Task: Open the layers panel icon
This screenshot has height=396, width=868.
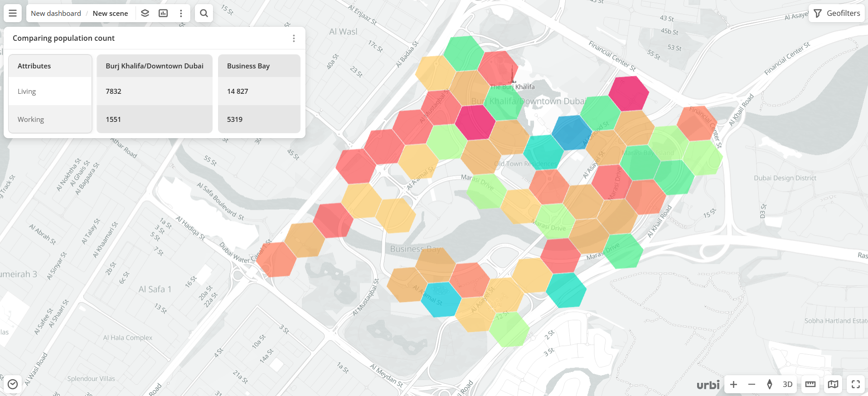Action: click(x=145, y=13)
